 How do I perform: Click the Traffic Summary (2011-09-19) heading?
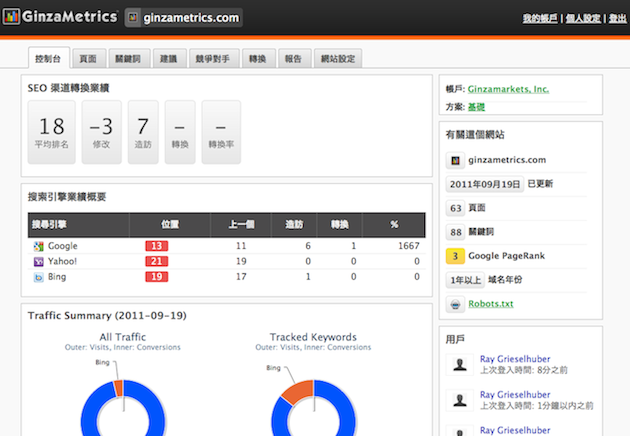click(107, 316)
